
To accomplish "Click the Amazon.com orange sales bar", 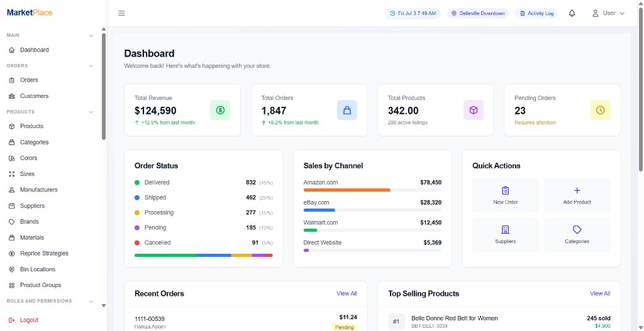I will 347,190.
